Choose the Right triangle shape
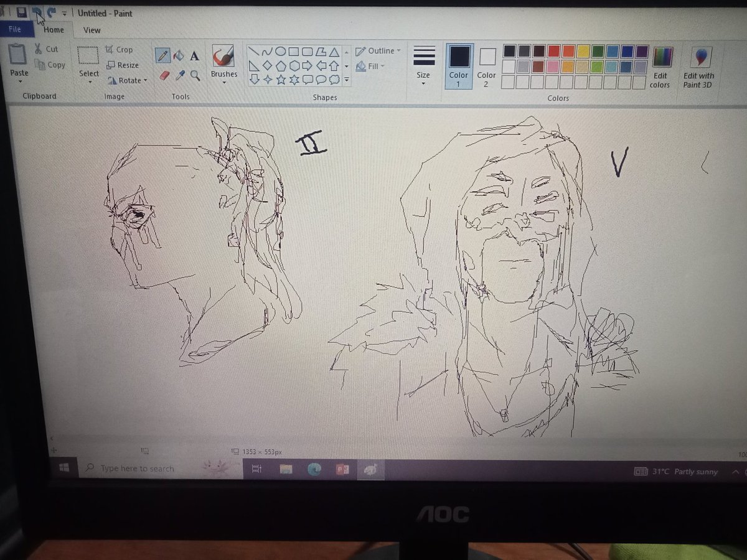747x560 pixels. click(x=254, y=65)
